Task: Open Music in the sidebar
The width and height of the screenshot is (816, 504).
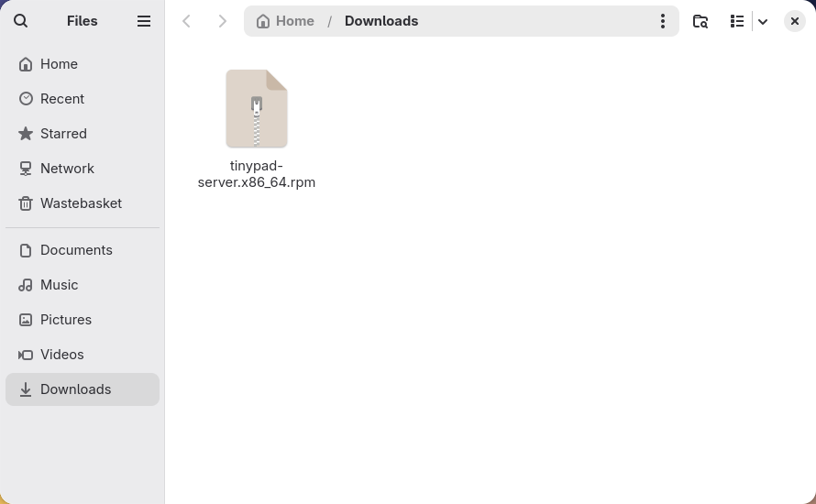Action: pyautogui.click(x=83, y=285)
